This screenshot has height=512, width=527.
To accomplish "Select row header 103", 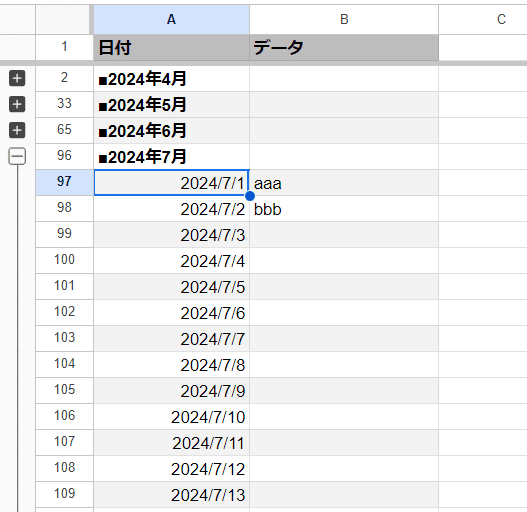I will (x=64, y=339).
